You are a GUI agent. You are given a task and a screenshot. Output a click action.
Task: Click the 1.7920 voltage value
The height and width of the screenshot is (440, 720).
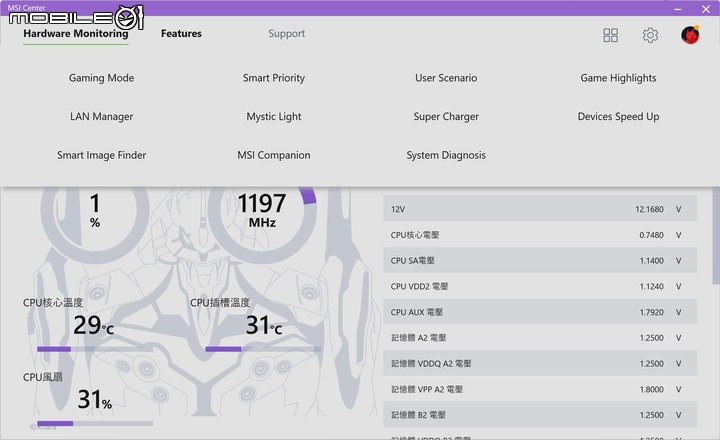click(651, 312)
